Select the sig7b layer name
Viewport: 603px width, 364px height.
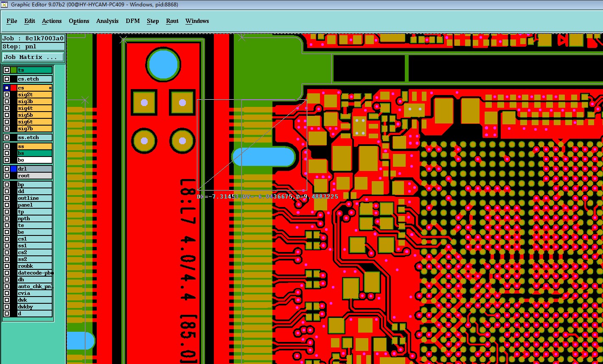click(34, 129)
